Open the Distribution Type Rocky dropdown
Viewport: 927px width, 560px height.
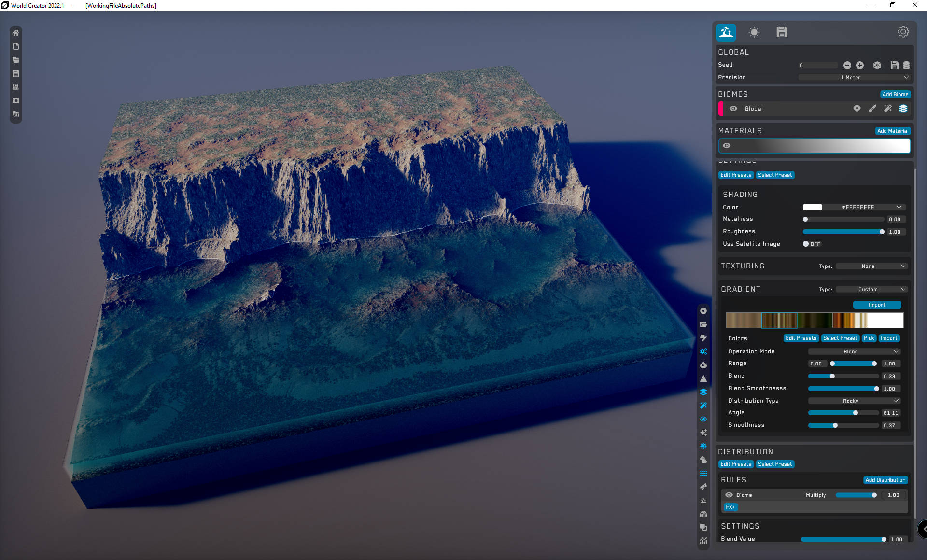(854, 401)
